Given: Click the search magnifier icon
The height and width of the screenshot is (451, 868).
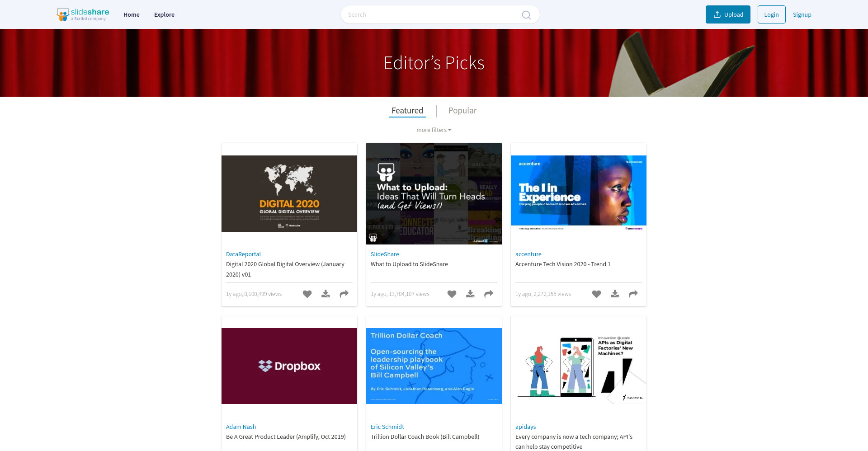Looking at the screenshot, I should 526,15.
